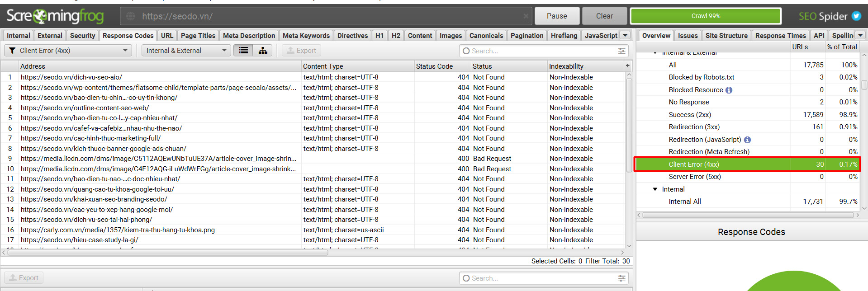Click the plus icon to add columns

coord(628,66)
